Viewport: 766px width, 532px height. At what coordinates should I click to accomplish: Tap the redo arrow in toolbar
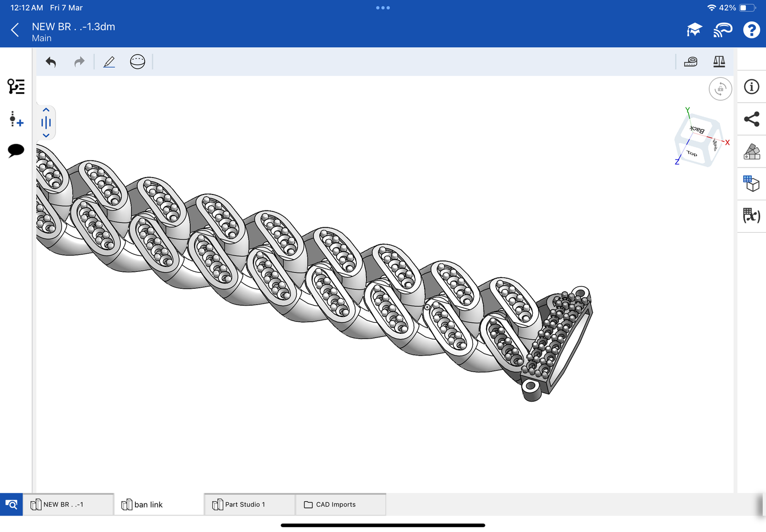(79, 62)
